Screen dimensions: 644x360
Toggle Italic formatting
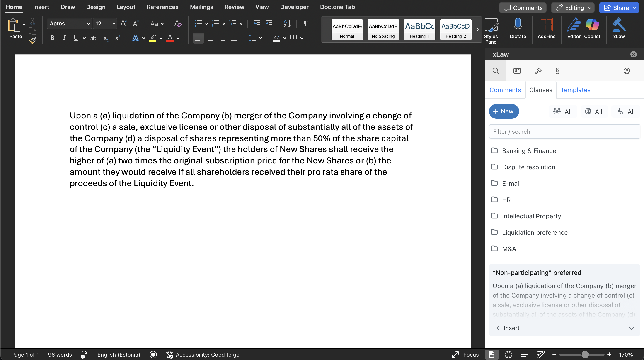pos(64,38)
